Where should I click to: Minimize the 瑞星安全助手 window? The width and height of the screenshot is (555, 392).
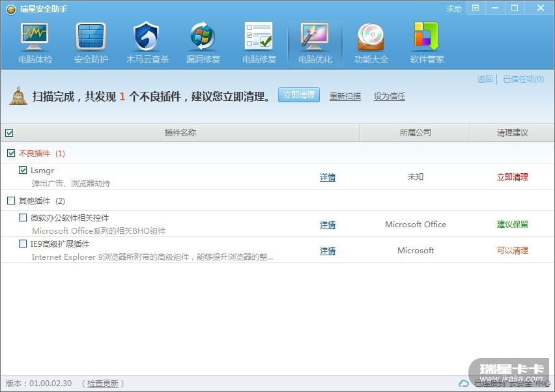pos(495,8)
